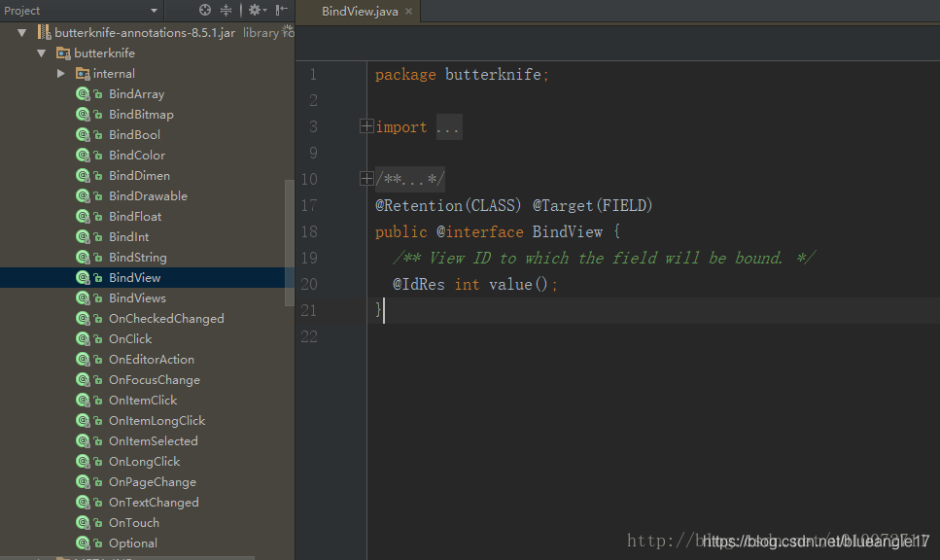Click the BindArray annotation icon
Screen dimensions: 940x560
pos(84,94)
